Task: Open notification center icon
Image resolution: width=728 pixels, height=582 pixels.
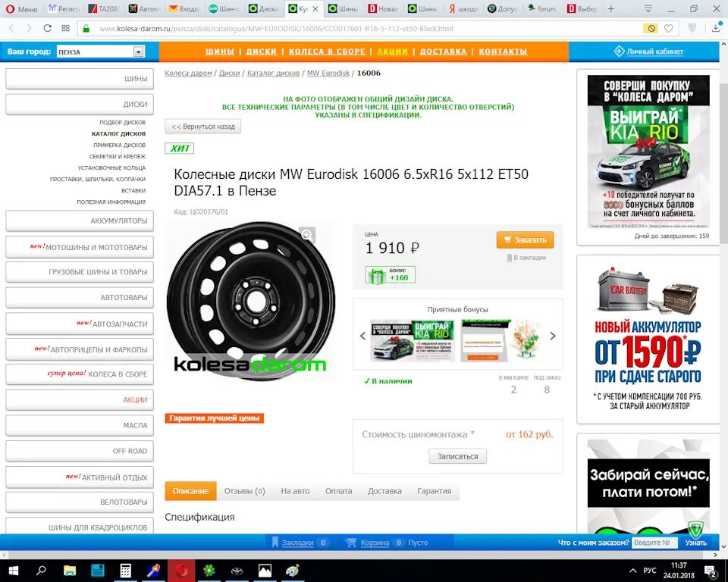Action: [x=711, y=571]
